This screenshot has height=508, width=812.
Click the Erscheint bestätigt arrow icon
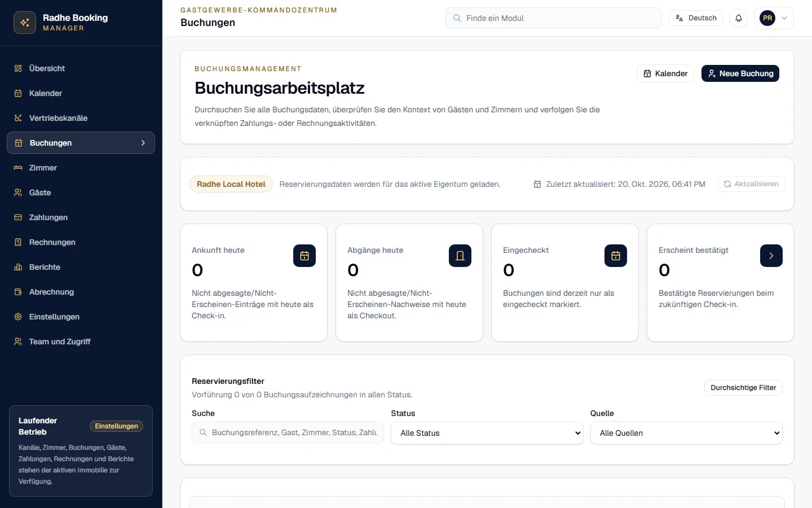(771, 256)
